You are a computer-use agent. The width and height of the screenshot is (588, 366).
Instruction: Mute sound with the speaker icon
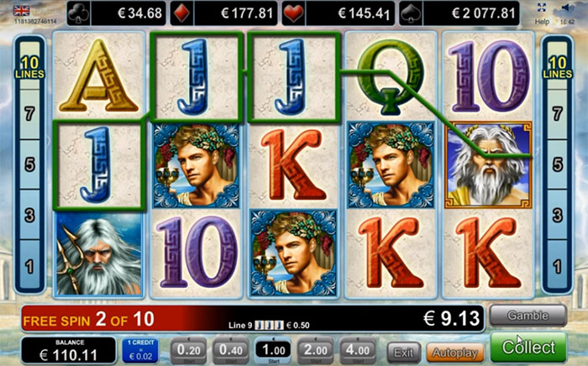tap(567, 8)
